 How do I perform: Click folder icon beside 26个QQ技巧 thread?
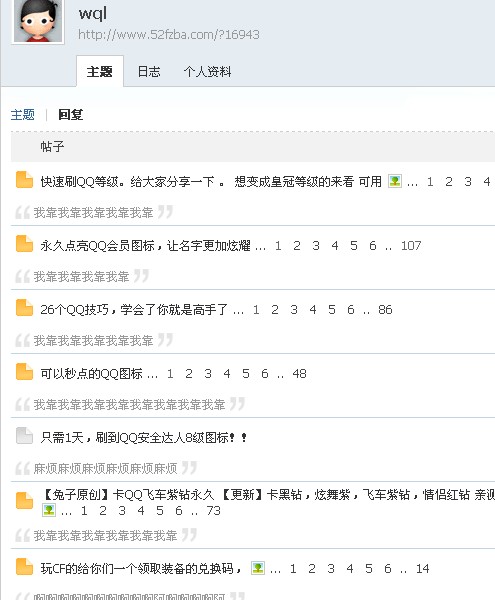(24, 308)
